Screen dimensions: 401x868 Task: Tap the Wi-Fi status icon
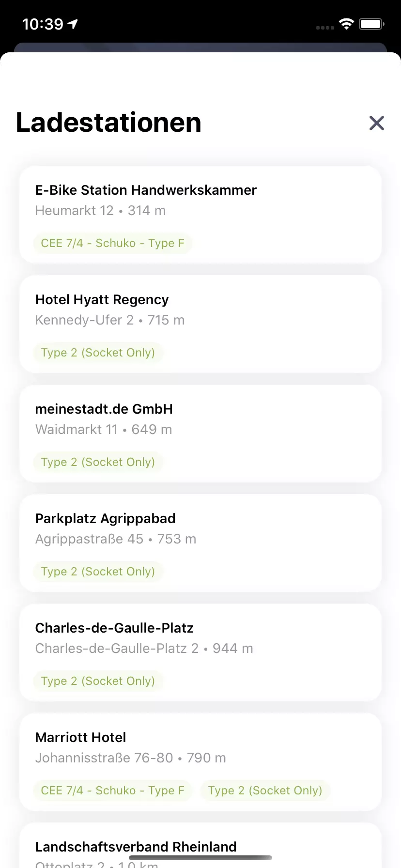coord(346,24)
